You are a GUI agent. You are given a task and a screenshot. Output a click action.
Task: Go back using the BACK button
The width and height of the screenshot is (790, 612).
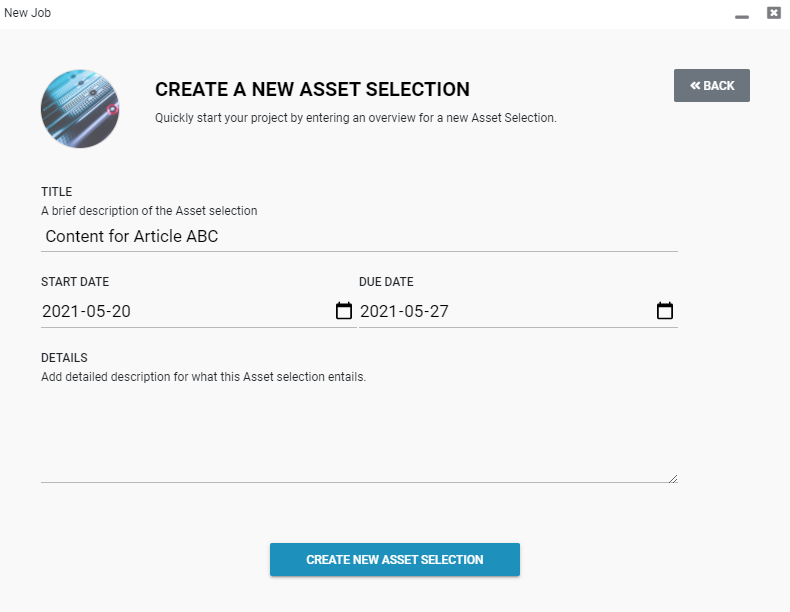pyautogui.click(x=711, y=86)
